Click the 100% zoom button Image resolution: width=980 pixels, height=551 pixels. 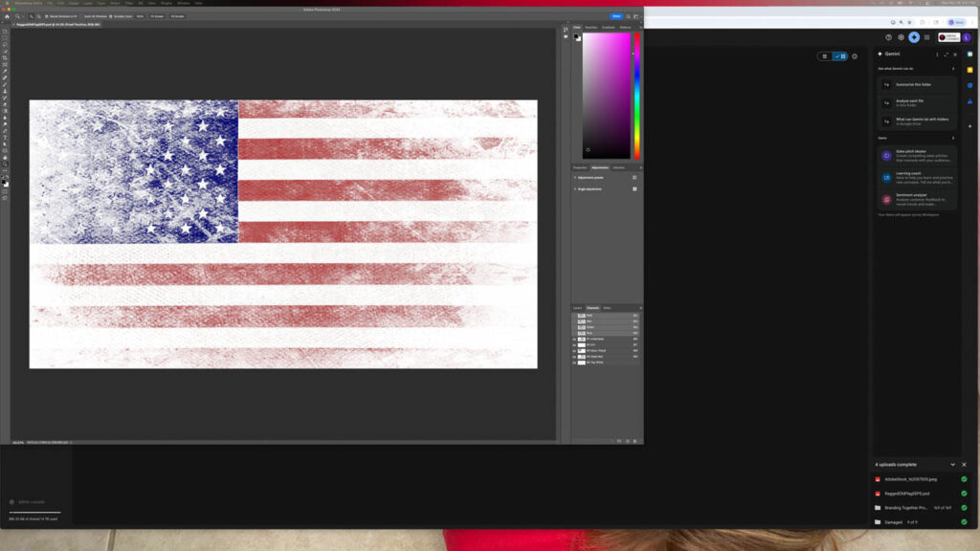click(x=140, y=16)
